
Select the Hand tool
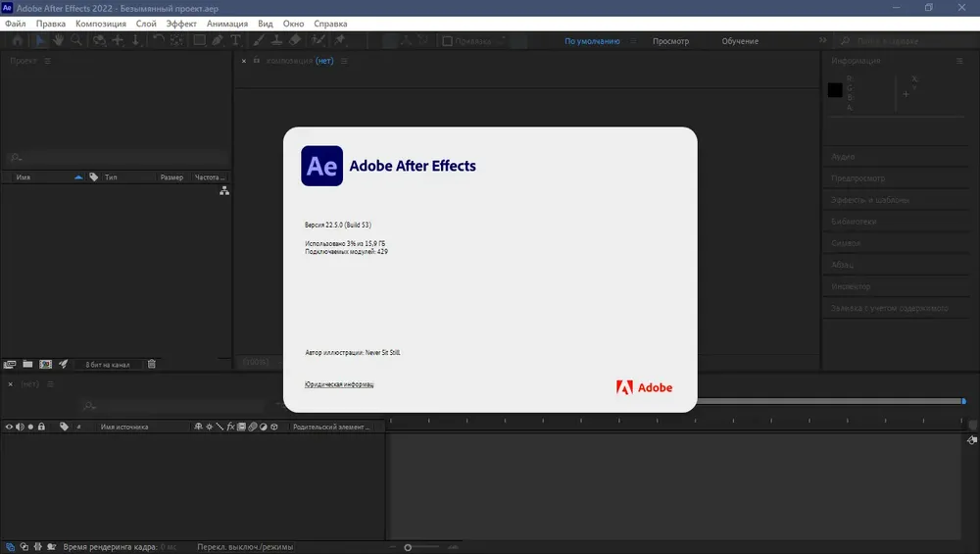click(x=58, y=40)
